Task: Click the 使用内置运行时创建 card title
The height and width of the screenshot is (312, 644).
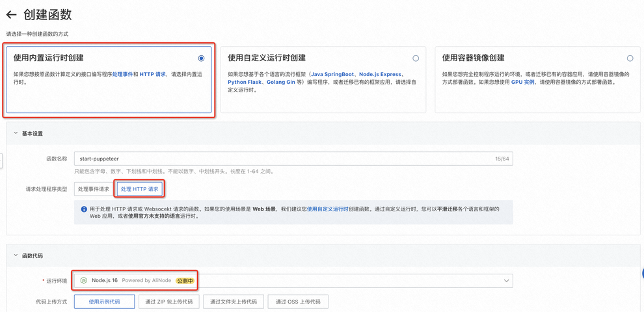Action: click(49, 58)
